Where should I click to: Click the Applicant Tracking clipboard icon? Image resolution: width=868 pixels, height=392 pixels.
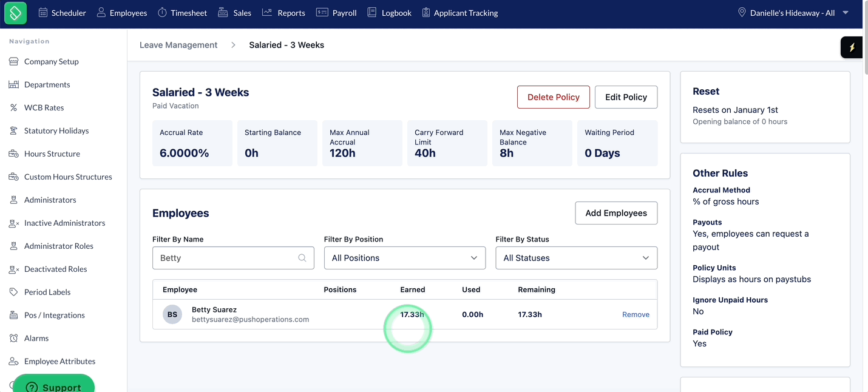(426, 13)
